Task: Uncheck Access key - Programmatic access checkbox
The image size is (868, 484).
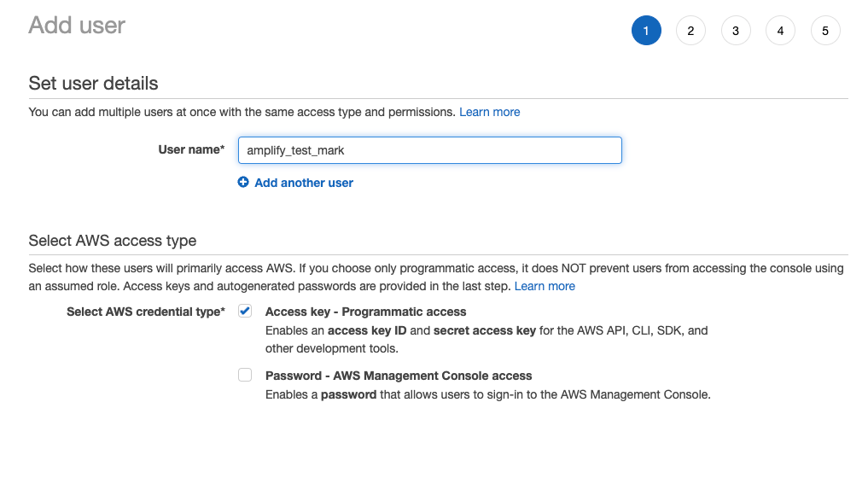Action: pos(245,311)
